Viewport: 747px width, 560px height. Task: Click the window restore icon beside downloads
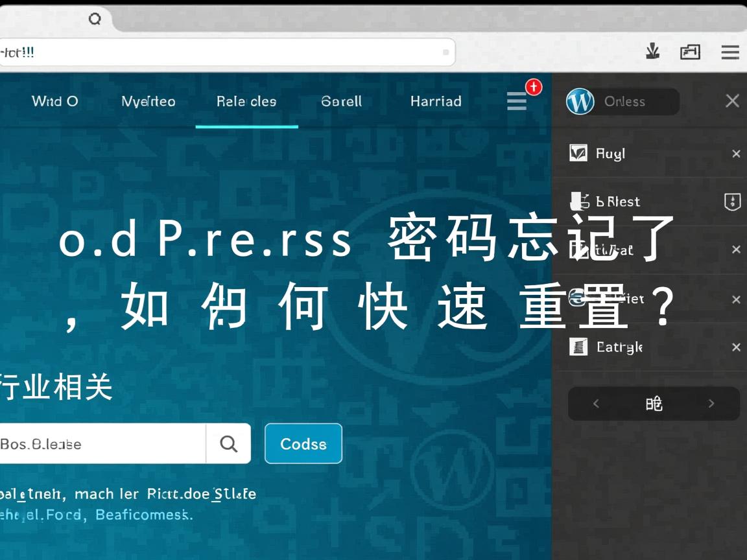tap(690, 52)
